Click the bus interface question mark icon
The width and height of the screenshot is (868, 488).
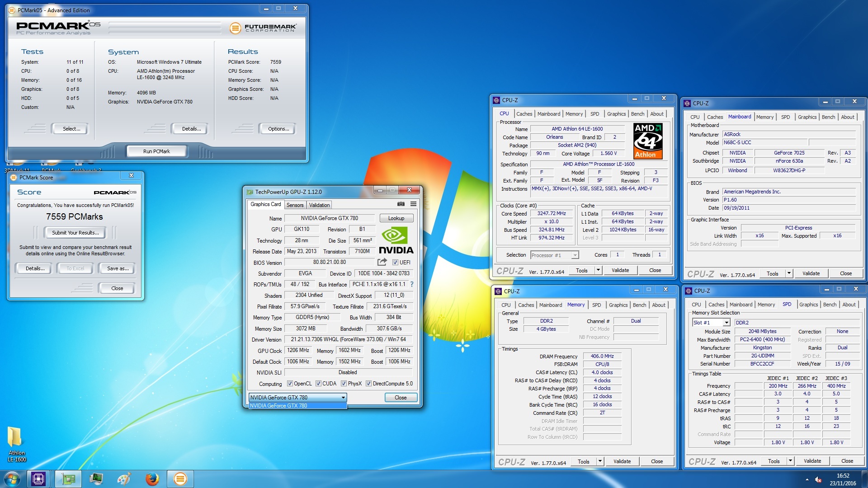412,284
